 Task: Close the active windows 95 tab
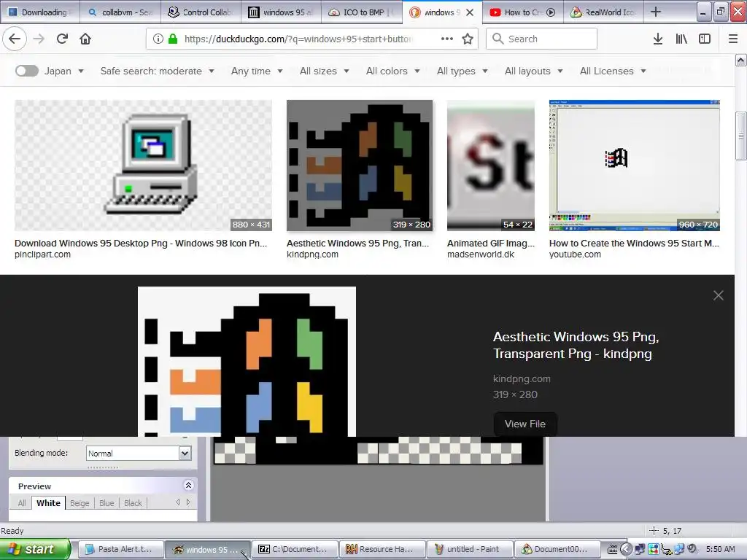470,12
